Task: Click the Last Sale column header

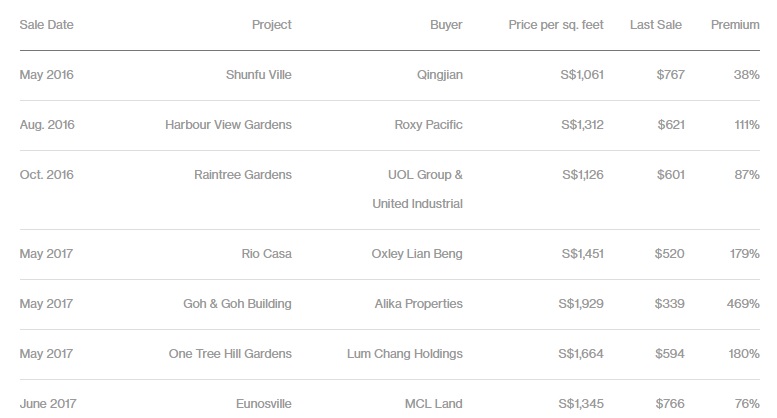Action: click(x=656, y=25)
